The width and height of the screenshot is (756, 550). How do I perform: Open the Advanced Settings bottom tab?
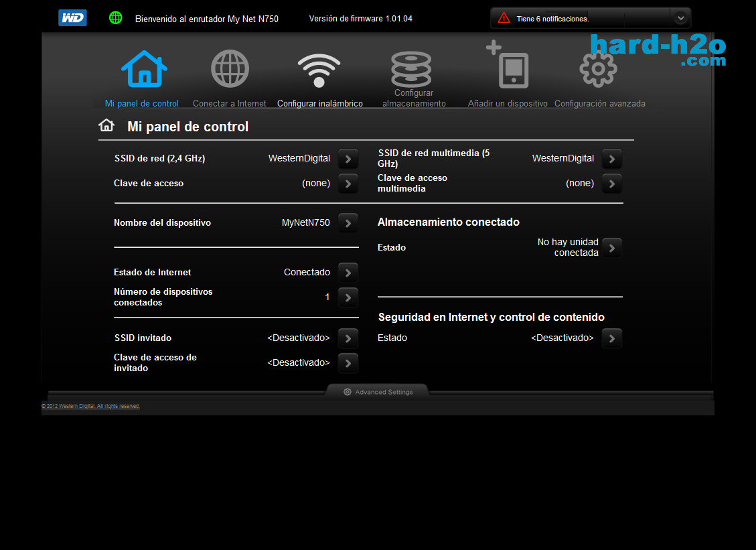tap(378, 391)
